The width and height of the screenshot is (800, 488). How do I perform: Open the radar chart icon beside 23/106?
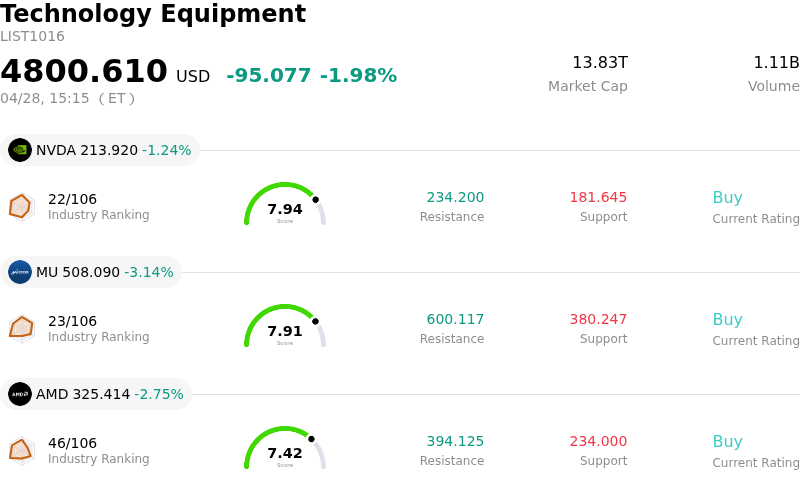tap(21, 328)
